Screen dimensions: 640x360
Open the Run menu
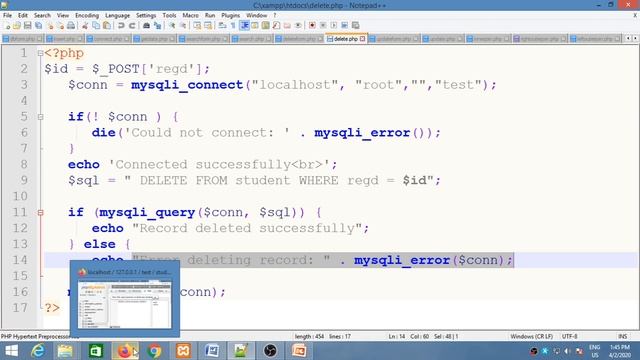coord(210,16)
